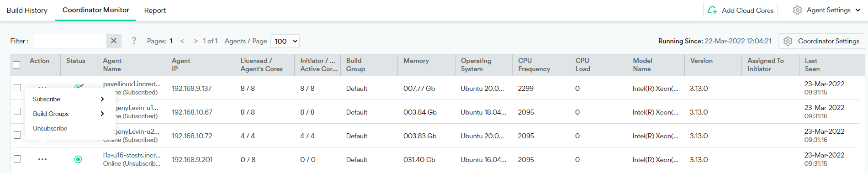Open the Agents per Page dropdown showing 100
The image size is (868, 173).
285,41
